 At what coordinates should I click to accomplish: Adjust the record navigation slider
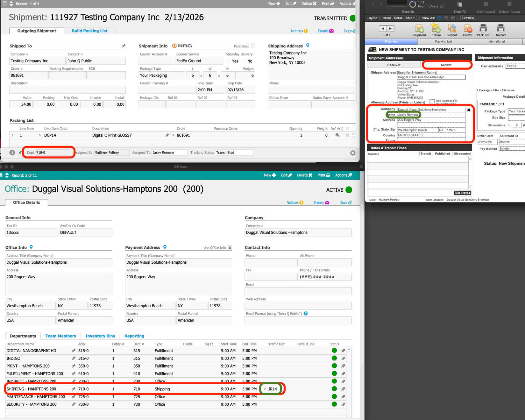[x=389, y=6]
